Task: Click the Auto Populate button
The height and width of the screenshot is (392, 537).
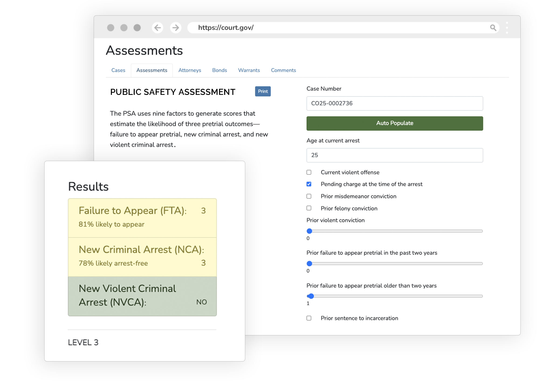Action: click(395, 123)
